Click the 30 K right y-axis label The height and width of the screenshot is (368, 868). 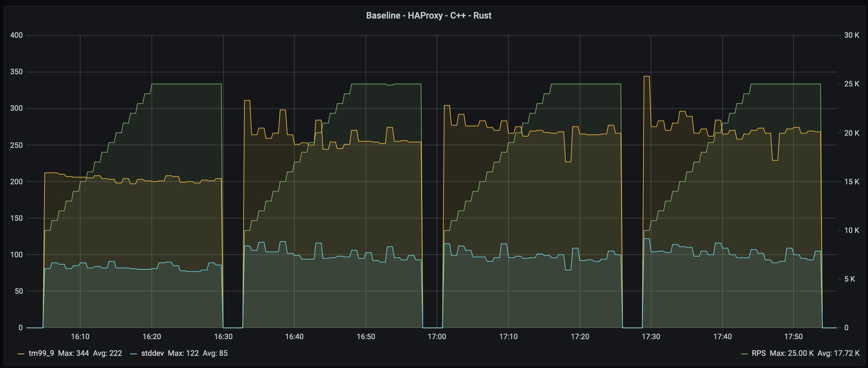pos(851,35)
